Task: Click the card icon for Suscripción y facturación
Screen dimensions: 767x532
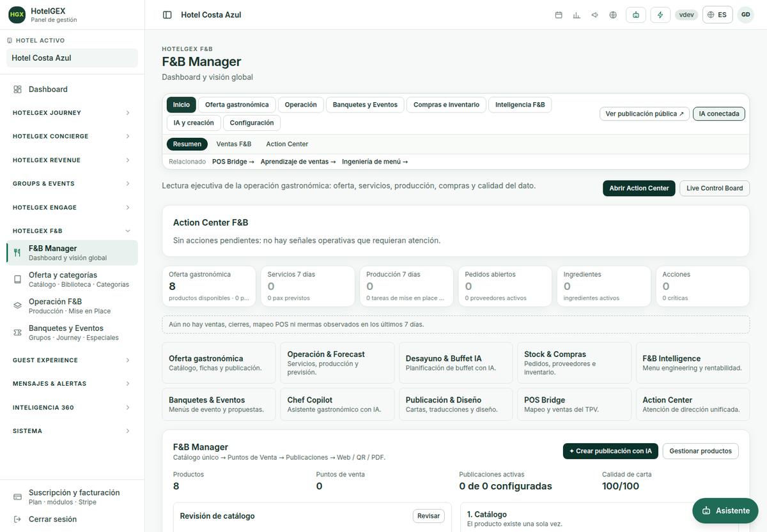Action: tap(18, 497)
